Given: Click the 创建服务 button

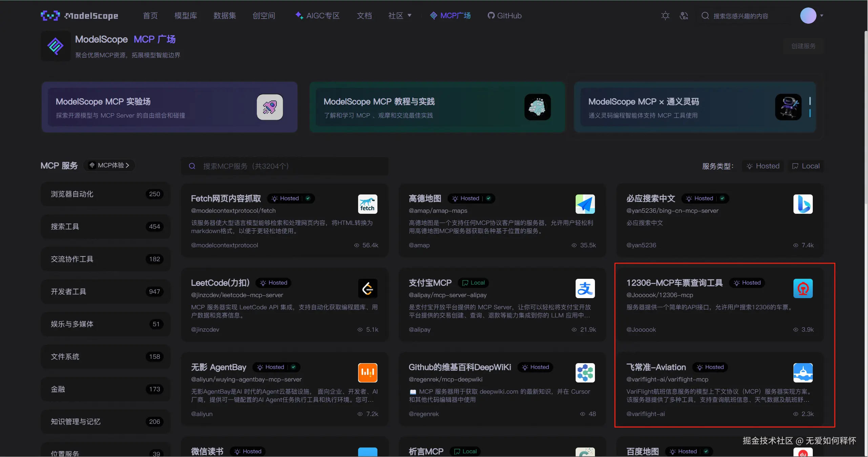Looking at the screenshot, I should pyautogui.click(x=803, y=46).
